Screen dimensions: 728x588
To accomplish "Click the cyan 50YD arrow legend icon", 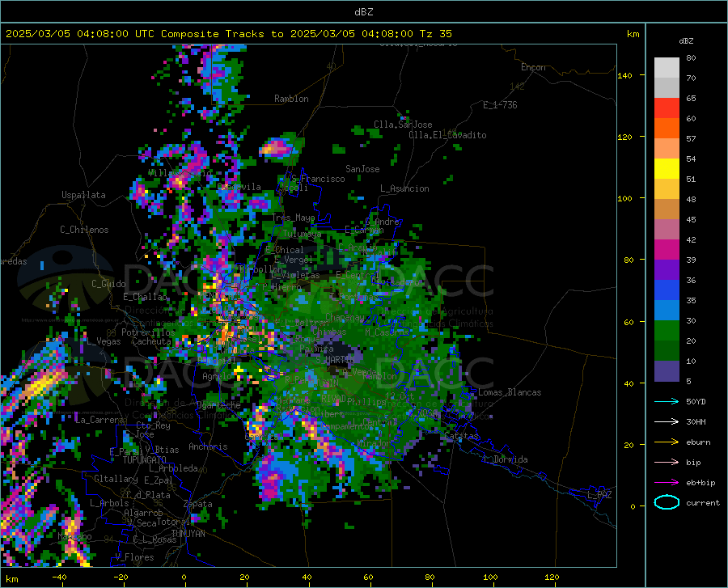I will tap(667, 401).
